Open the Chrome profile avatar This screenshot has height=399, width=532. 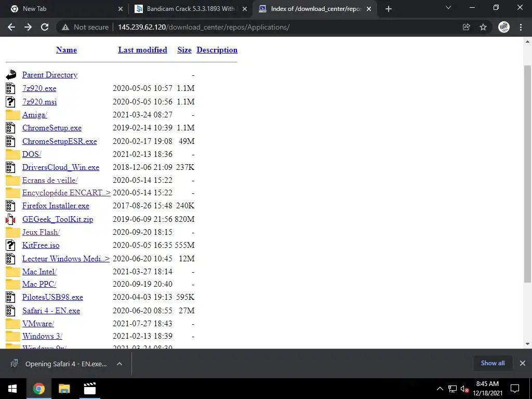pyautogui.click(x=504, y=27)
